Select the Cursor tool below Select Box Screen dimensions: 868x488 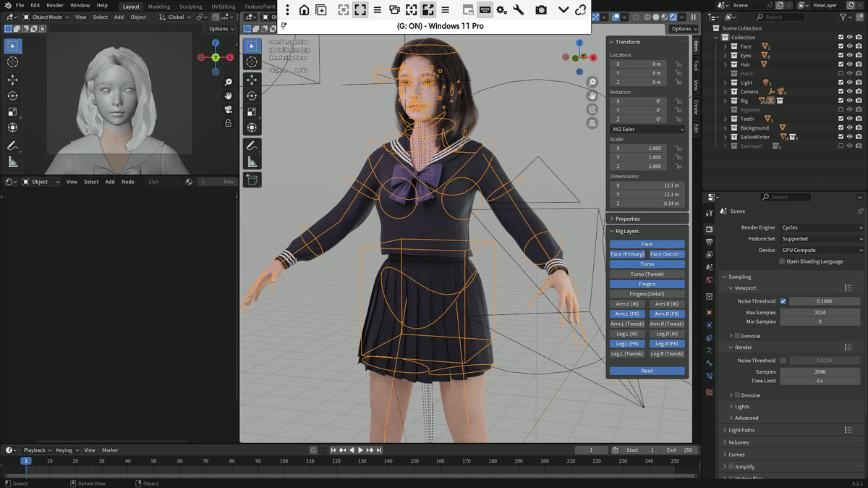click(x=13, y=62)
